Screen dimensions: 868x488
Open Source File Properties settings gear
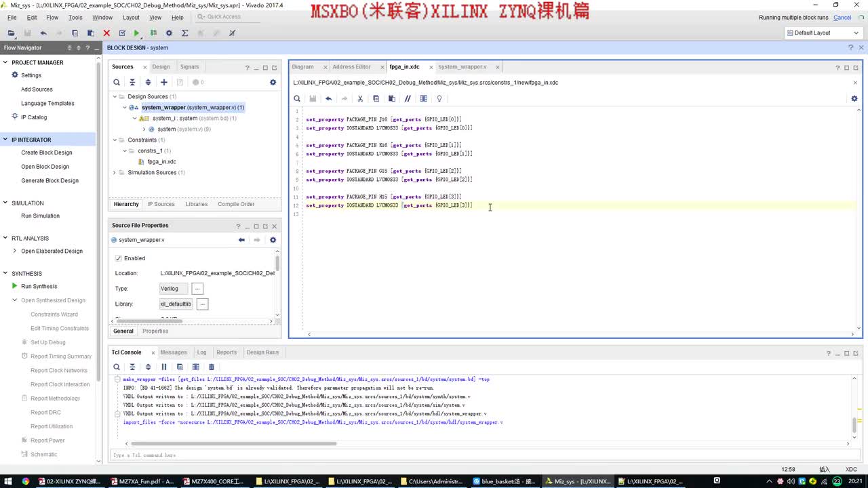(273, 240)
